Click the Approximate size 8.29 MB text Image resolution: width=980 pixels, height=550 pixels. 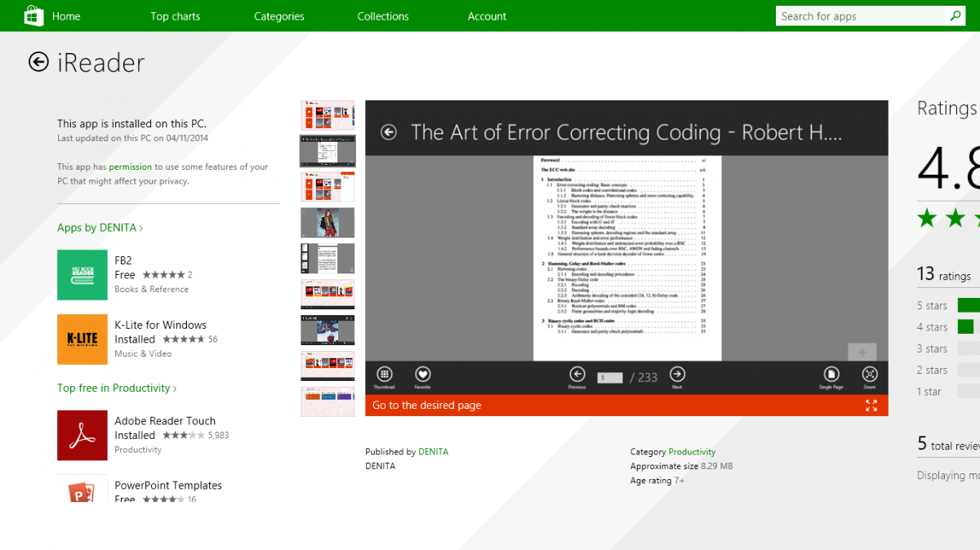point(681,466)
